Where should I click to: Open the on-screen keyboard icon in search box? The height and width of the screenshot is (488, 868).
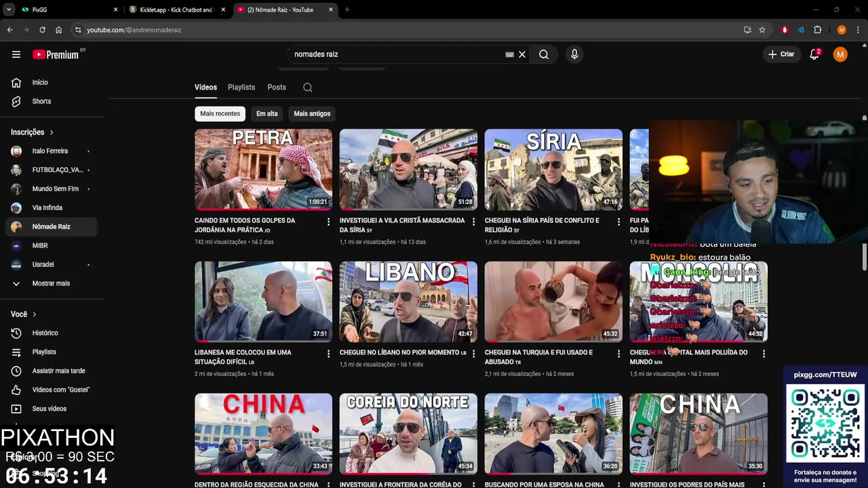509,54
